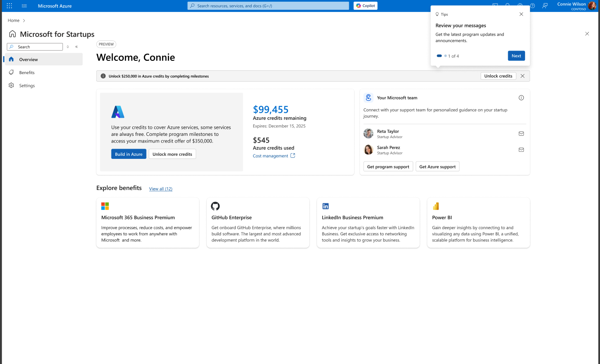The height and width of the screenshot is (364, 600).
Task: Open LinkedIn Business Premium card title
Action: [x=352, y=218]
